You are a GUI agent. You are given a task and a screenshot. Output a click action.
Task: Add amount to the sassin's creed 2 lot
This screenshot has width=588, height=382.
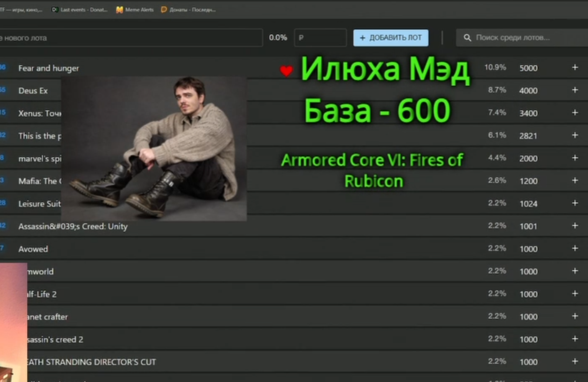(x=575, y=339)
